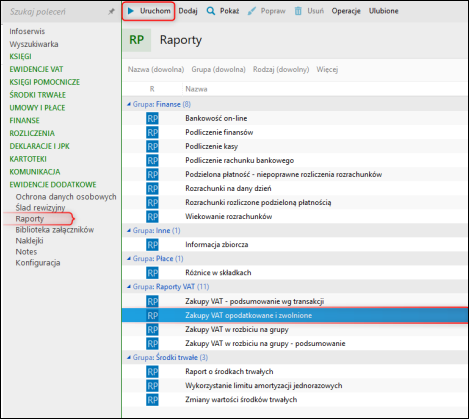This screenshot has height=419, width=469.
Task: Click the Pokaż magnifier icon
Action: point(211,11)
